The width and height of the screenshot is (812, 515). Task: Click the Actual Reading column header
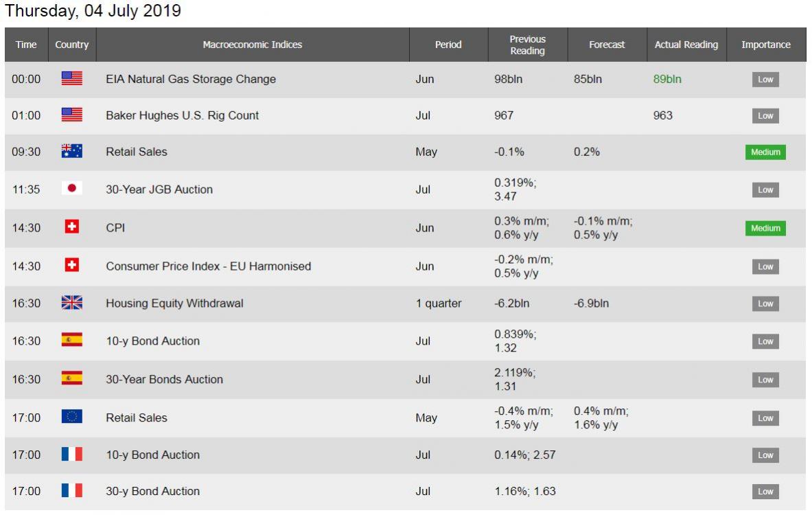[686, 45]
